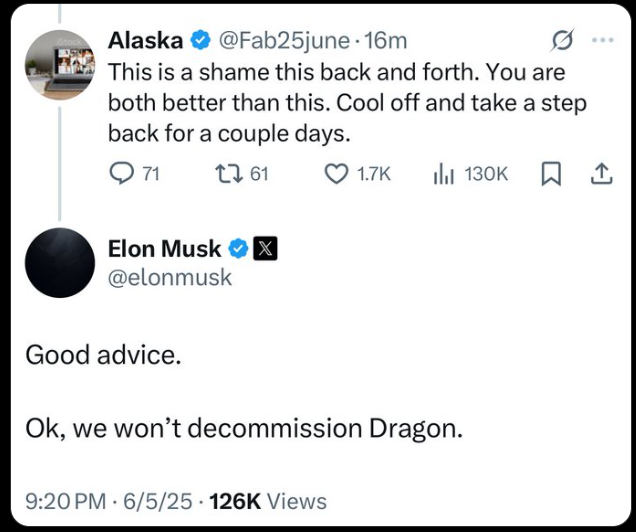This screenshot has height=532, width=636.
Task: Click Elon Musk's blue verified badge
Action: pos(240,249)
